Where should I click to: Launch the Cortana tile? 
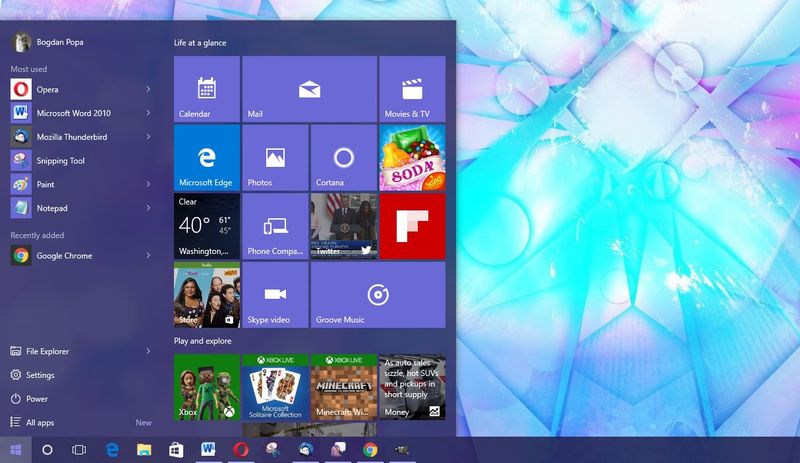pos(344,158)
